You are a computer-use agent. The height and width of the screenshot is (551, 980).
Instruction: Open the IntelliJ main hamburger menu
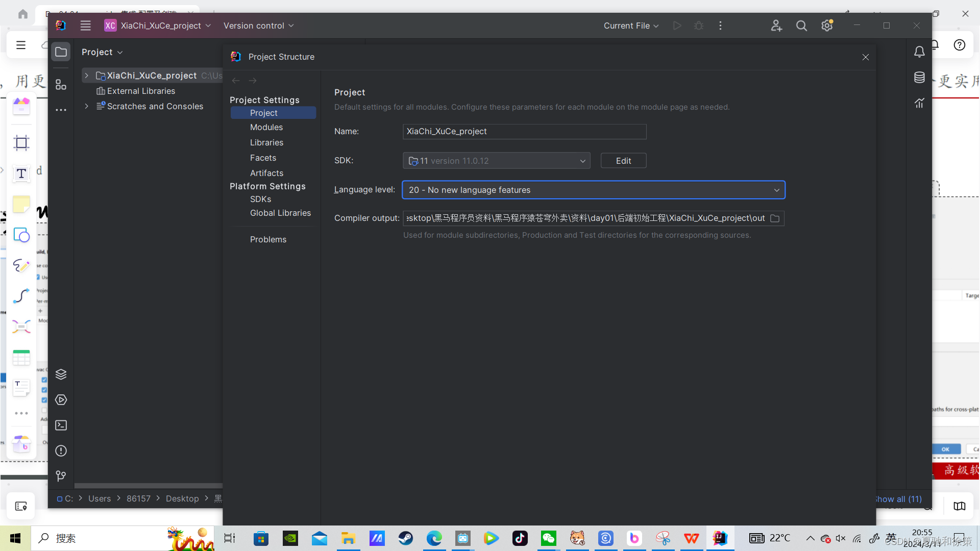pos(85,26)
